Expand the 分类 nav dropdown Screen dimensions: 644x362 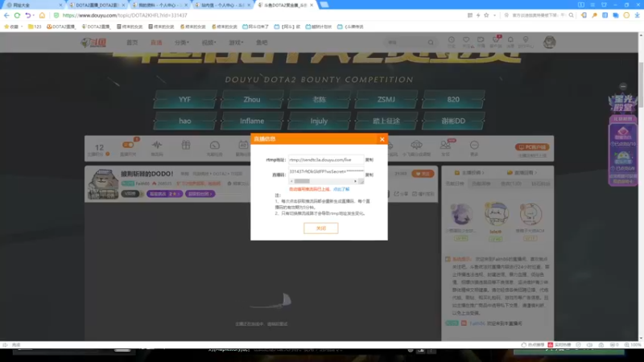click(181, 43)
